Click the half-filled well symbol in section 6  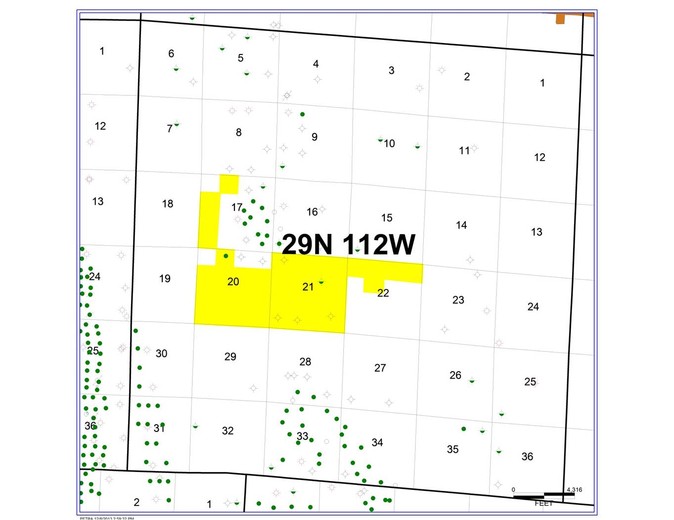coord(176,69)
